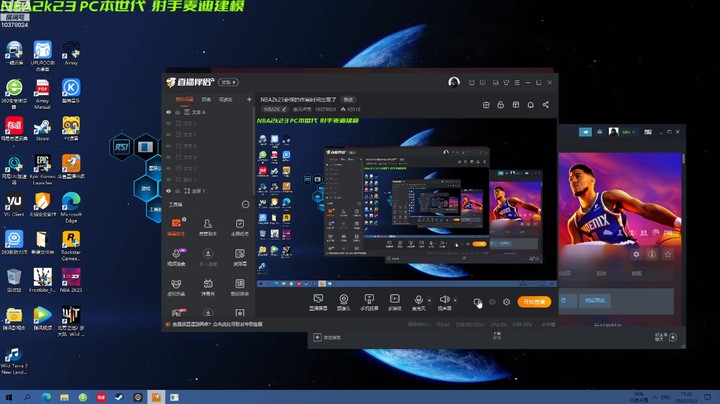The image size is (720, 404).
Task: Open the search icon on the taskbar
Action: (27, 397)
